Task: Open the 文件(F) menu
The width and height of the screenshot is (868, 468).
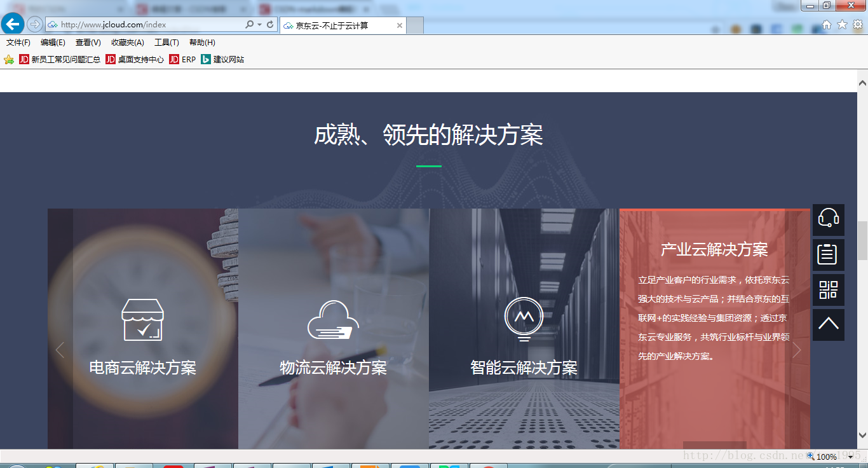Action: coord(18,43)
